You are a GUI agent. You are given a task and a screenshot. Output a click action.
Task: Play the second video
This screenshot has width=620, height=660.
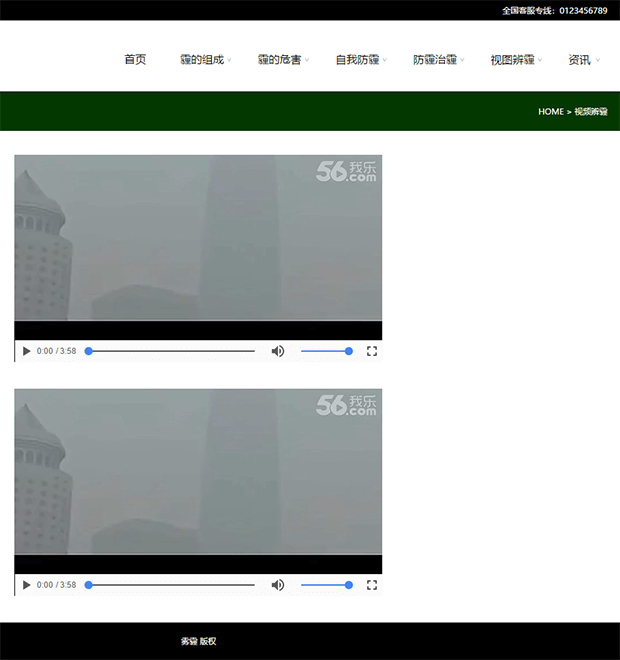pos(27,585)
